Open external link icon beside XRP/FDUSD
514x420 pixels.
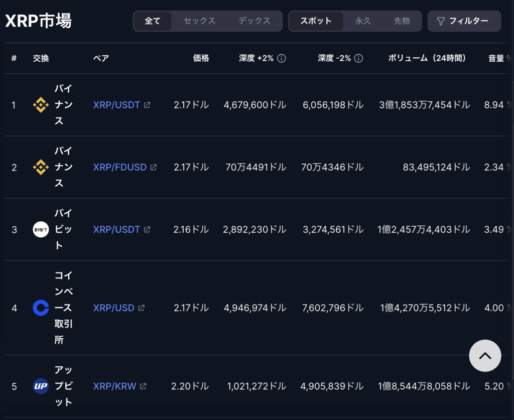pos(154,167)
